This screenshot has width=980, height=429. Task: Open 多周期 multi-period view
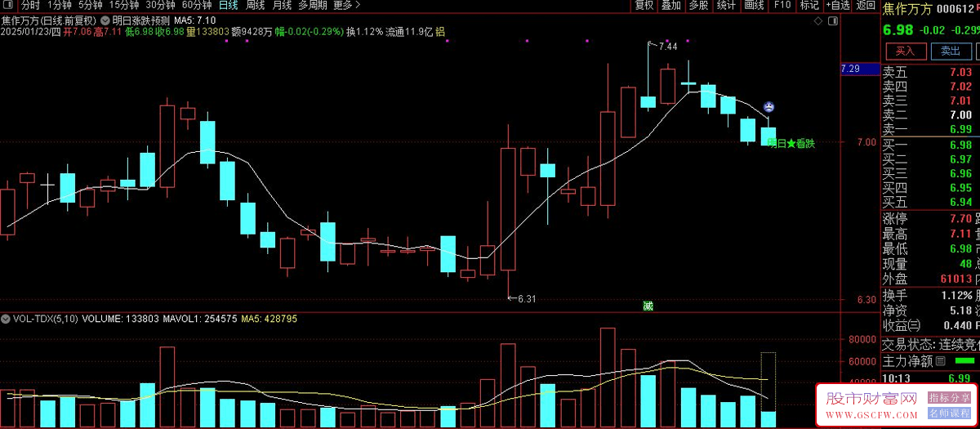314,5
